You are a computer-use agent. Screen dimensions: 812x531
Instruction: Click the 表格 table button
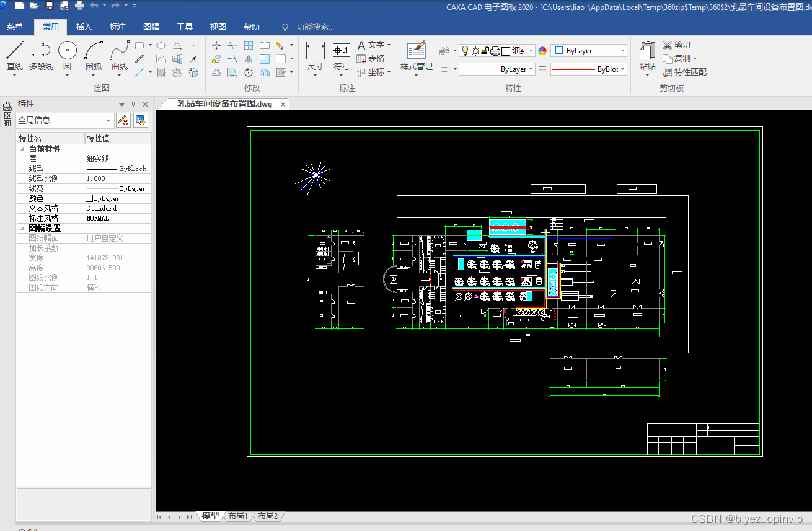(x=371, y=59)
